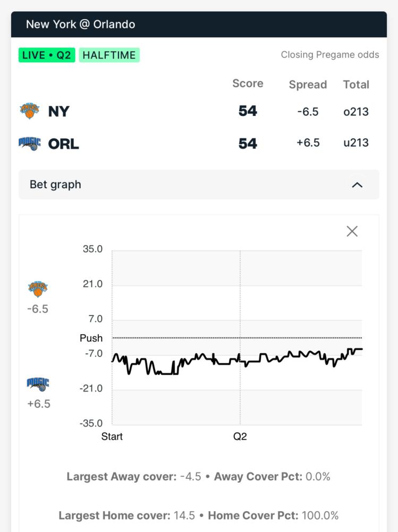This screenshot has height=532, width=398.
Task: Click the HALFTIME badge
Action: point(109,55)
